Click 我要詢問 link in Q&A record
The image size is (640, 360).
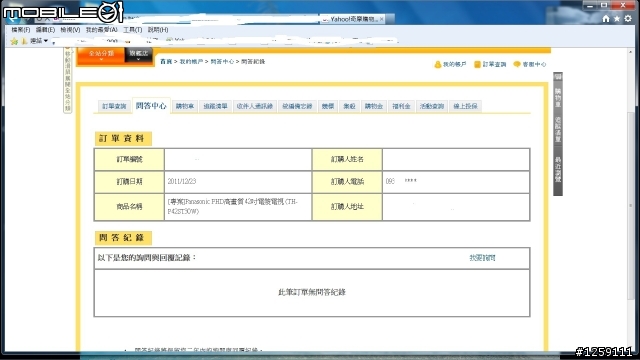click(x=482, y=258)
